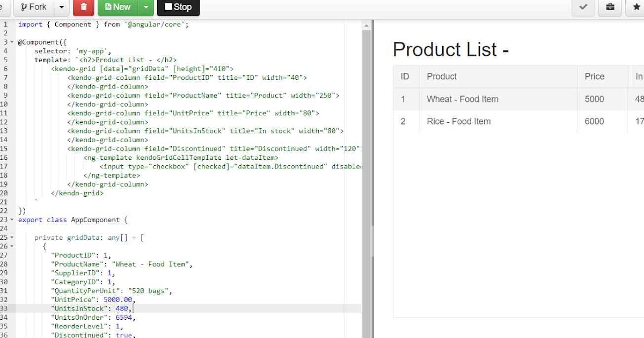The image size is (644, 338).
Task: Collapse the gridData array fold at line 25
Action: [x=12, y=238]
